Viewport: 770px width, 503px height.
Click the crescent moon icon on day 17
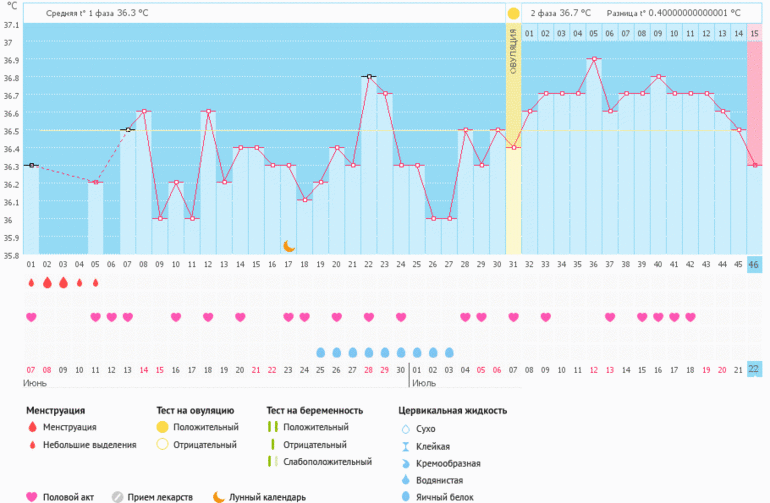point(288,245)
